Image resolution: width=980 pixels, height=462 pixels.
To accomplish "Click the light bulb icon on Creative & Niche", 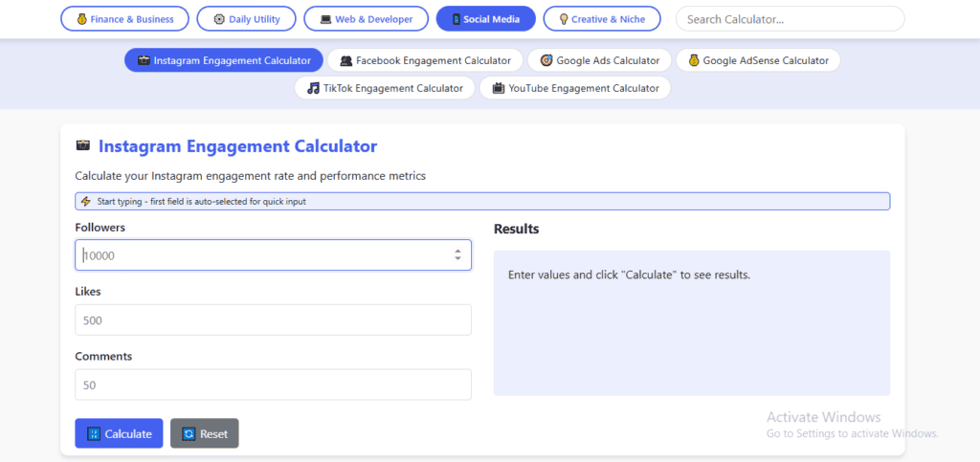I will [x=564, y=19].
